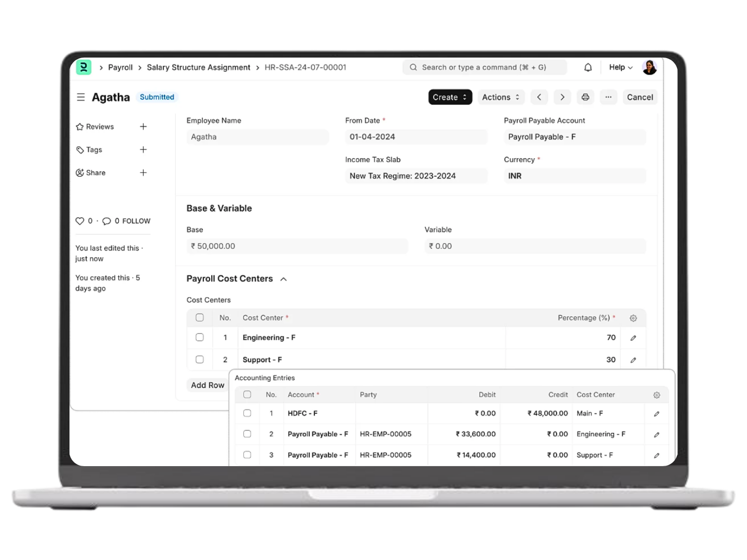
Task: Go to next document arrow
Action: [562, 97]
